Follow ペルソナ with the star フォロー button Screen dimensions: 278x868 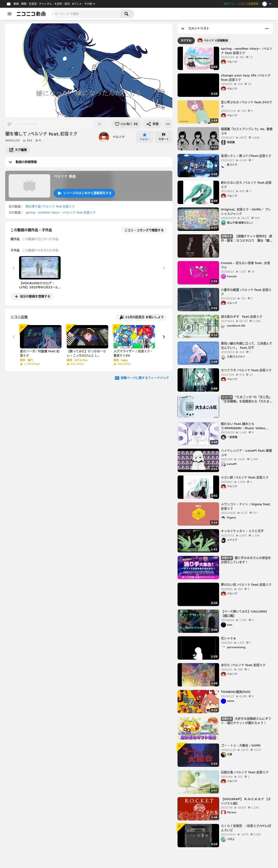pyautogui.click(x=145, y=137)
